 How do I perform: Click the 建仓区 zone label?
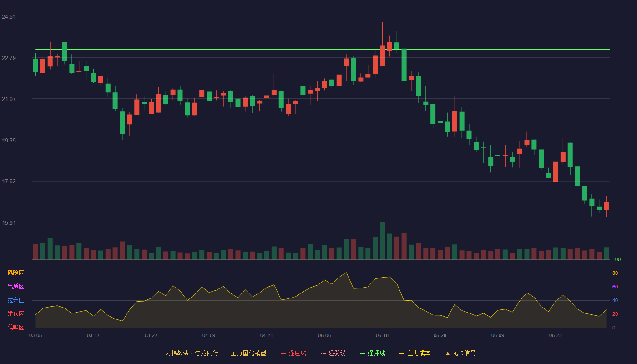tap(15, 314)
